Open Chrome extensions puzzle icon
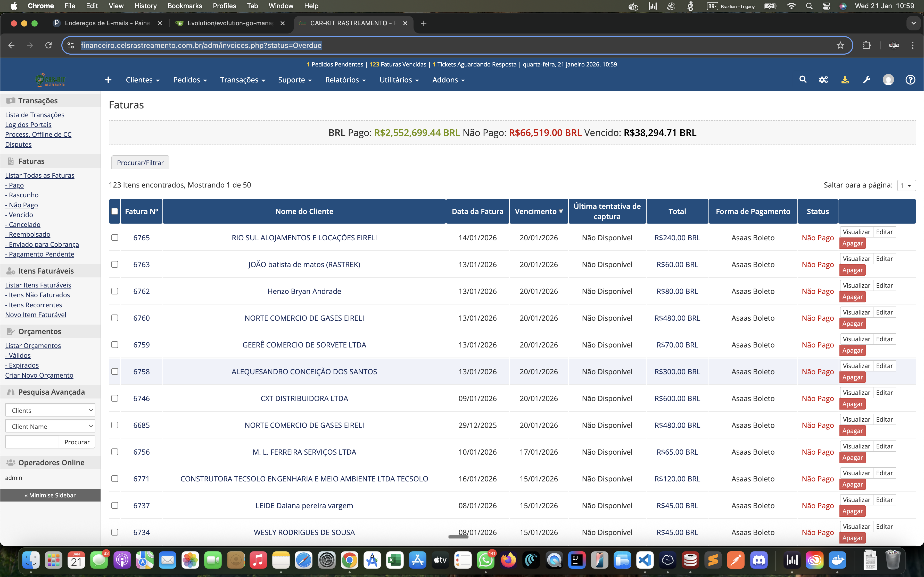 [x=866, y=45]
